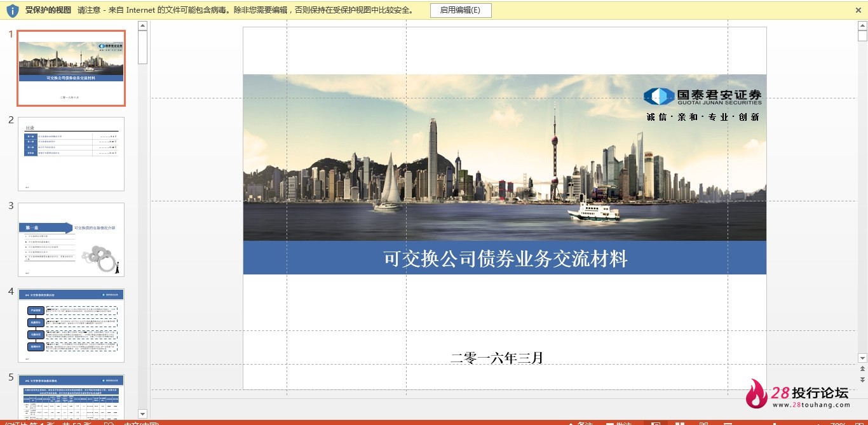Click the 国泰君安证券 logo on slide

702,97
